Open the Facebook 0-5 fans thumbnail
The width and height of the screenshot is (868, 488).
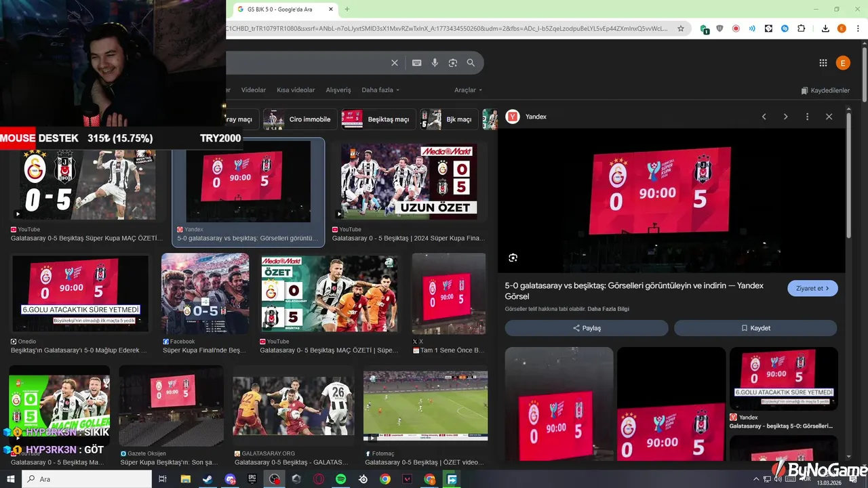pyautogui.click(x=205, y=293)
